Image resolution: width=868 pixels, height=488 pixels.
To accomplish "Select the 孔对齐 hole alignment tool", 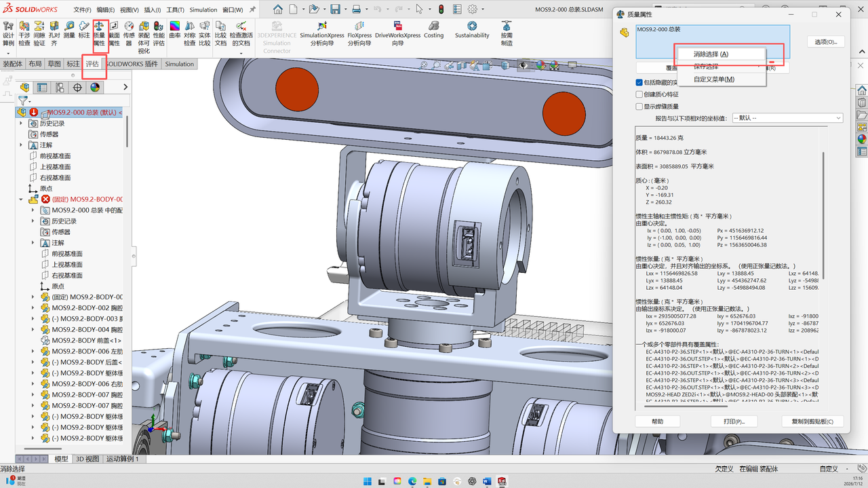I will 54,34.
